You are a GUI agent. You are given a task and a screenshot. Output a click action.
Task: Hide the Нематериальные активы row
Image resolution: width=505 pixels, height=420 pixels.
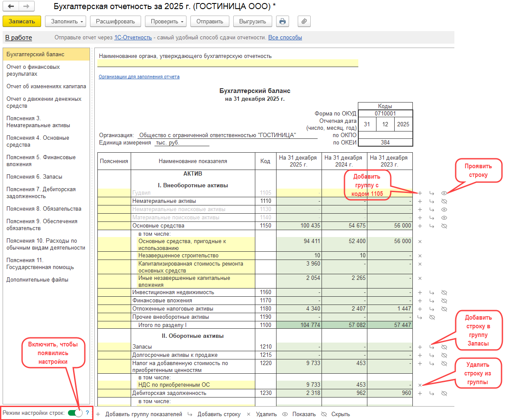tap(444, 201)
